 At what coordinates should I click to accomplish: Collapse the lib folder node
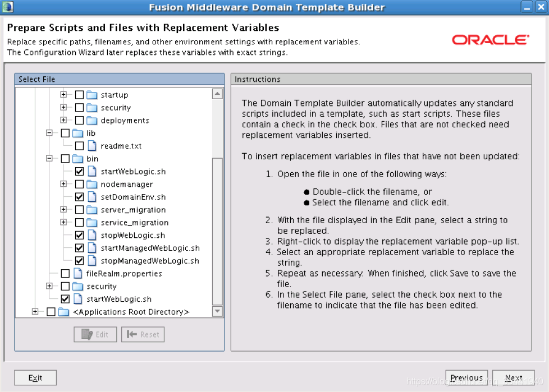(49, 133)
